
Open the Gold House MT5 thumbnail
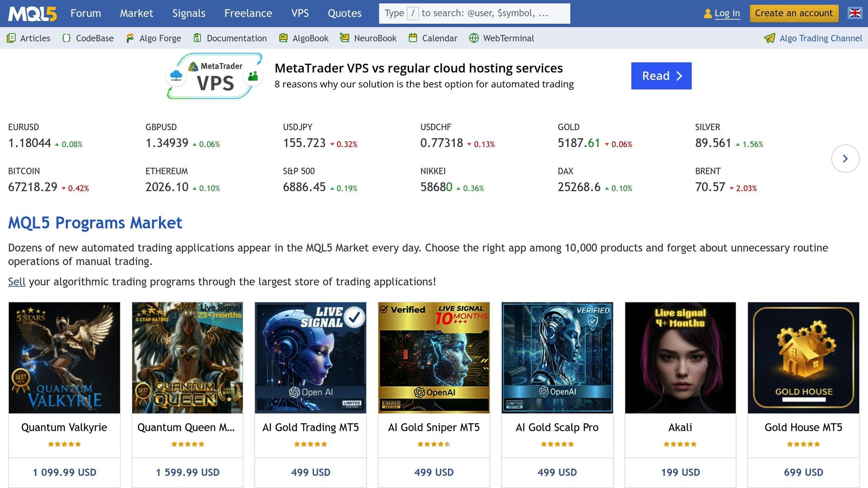tap(803, 358)
